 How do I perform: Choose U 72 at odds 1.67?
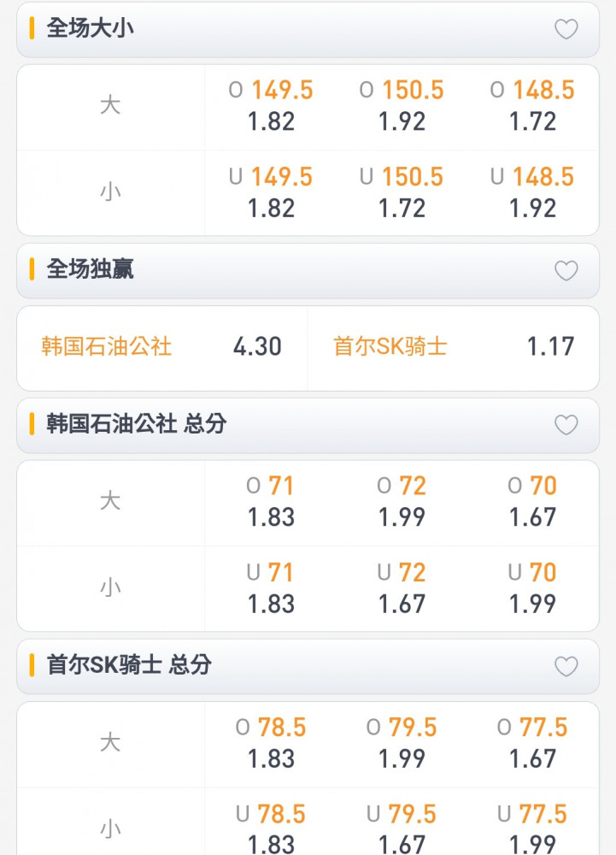pos(402,588)
